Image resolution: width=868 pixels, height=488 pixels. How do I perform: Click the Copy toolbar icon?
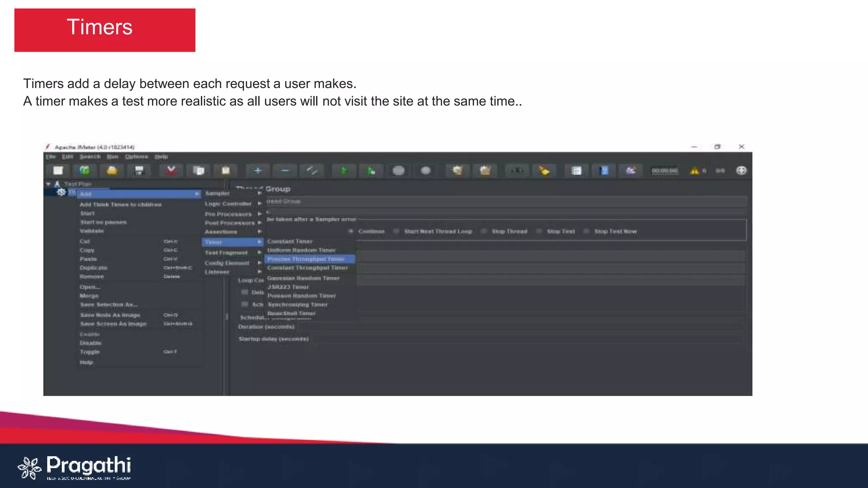[x=198, y=171]
